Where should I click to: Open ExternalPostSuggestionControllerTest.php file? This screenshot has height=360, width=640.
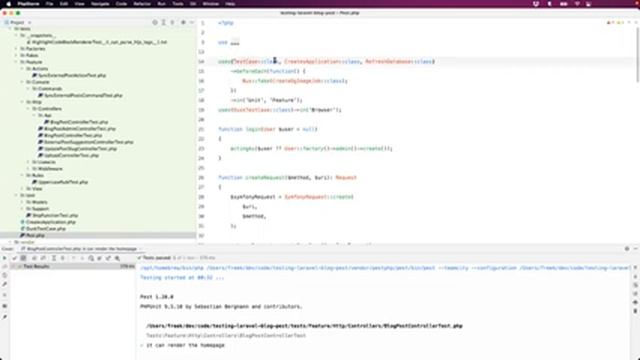click(x=86, y=142)
